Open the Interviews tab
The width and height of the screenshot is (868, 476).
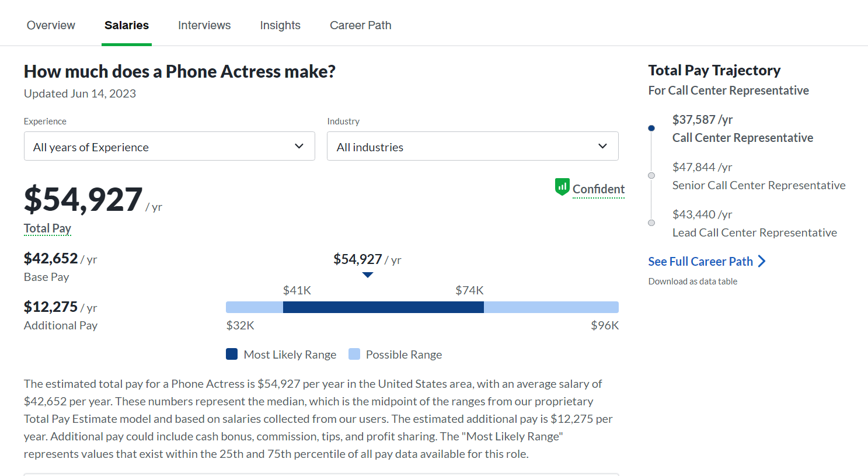(x=204, y=25)
